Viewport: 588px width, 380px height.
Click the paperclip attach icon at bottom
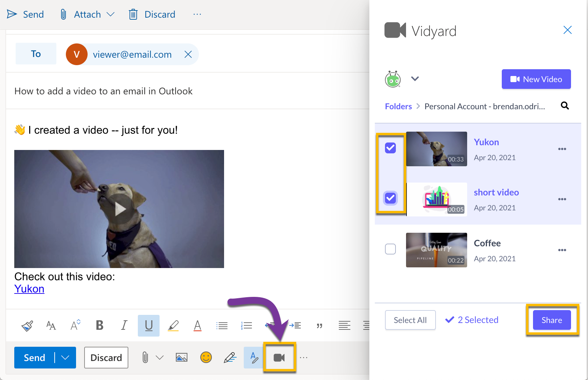[145, 358]
